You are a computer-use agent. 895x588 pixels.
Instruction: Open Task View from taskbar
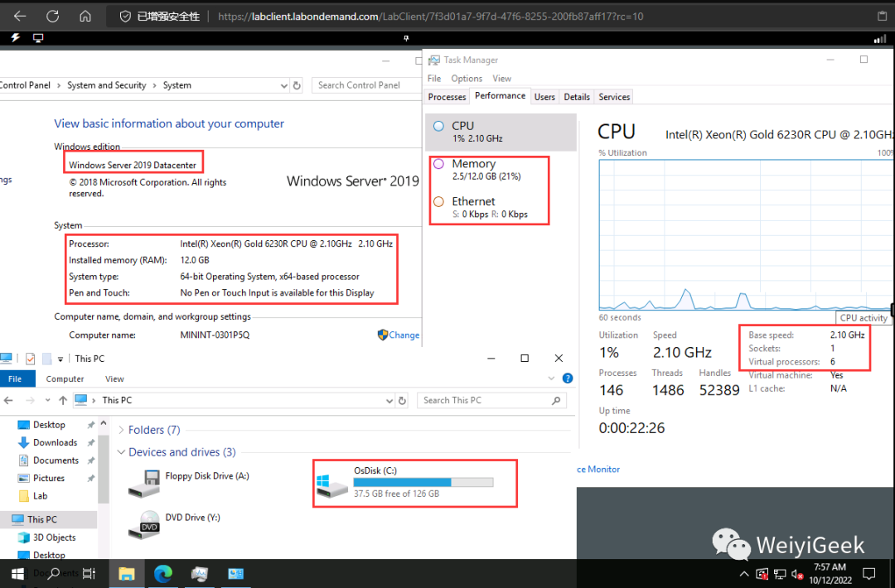(x=89, y=574)
